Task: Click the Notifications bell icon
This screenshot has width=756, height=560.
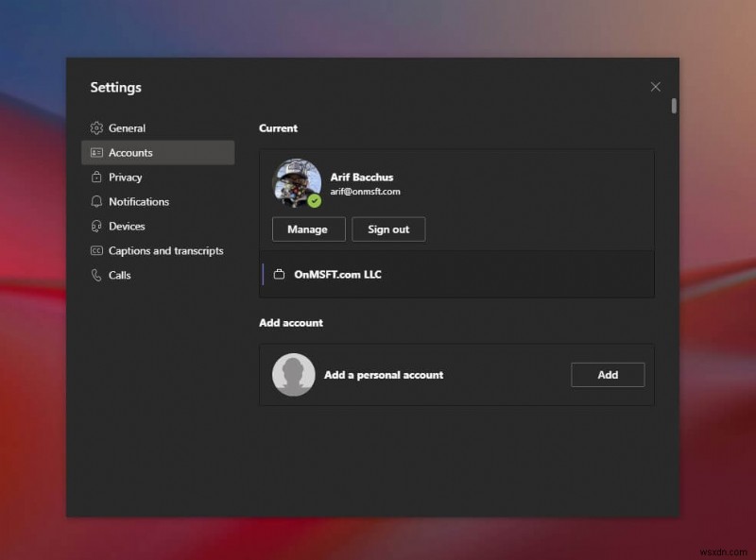Action: (x=95, y=201)
